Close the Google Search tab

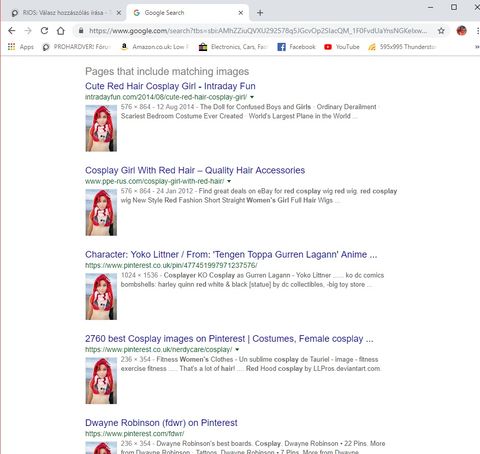pos(241,13)
